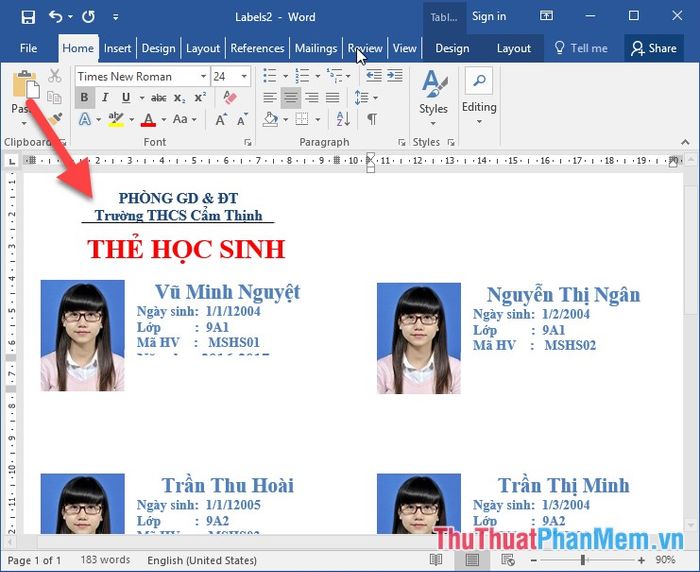Open the font size dropdown

pyautogui.click(x=246, y=77)
